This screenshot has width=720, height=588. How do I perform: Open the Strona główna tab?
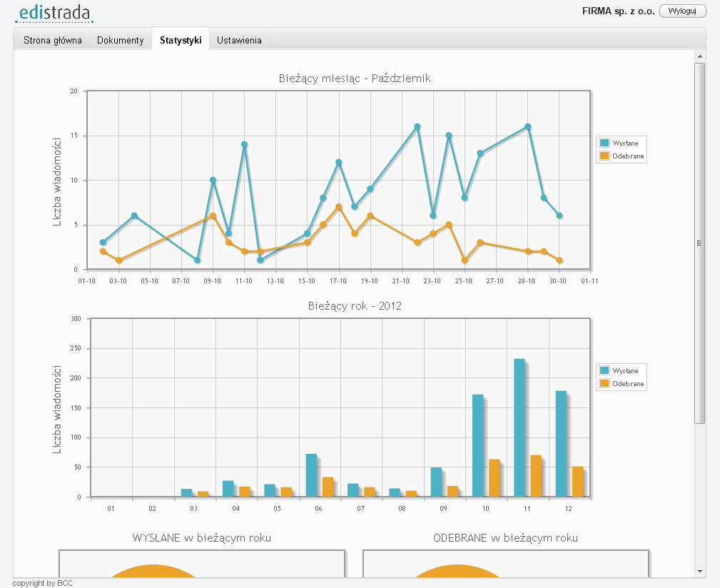click(52, 40)
